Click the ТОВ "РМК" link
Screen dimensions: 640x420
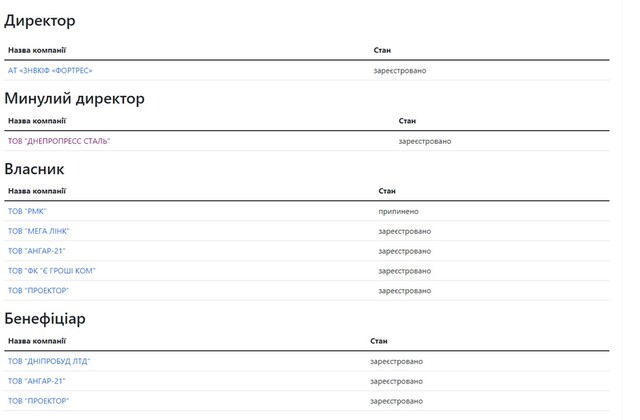point(27,211)
